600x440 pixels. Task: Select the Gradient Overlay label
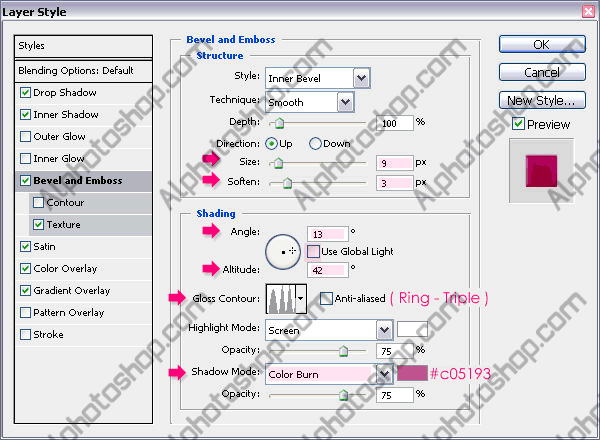pyautogui.click(x=72, y=291)
